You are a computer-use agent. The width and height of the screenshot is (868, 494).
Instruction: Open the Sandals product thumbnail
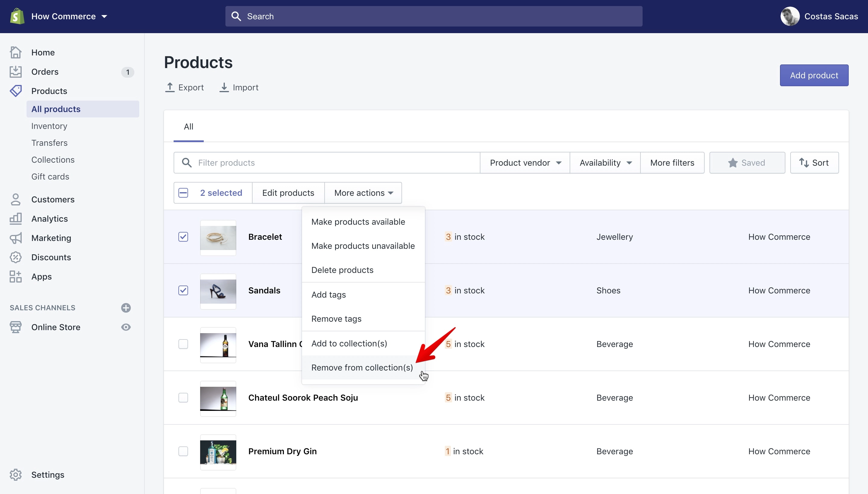coord(218,292)
